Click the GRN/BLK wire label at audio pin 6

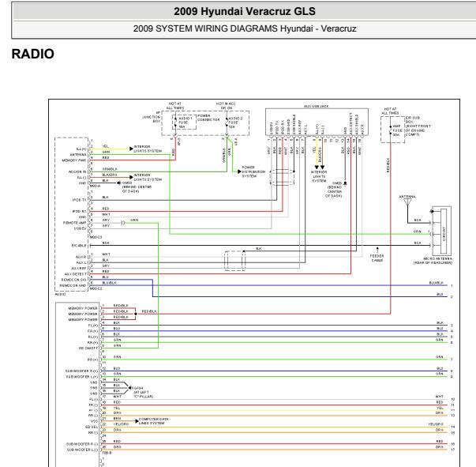(x=110, y=169)
